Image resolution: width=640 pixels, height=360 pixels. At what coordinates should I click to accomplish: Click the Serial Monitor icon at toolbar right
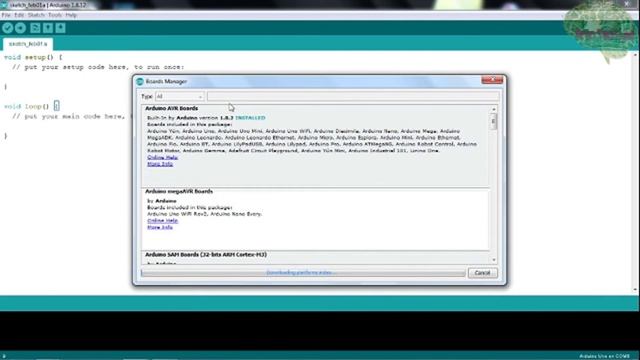click(x=627, y=28)
